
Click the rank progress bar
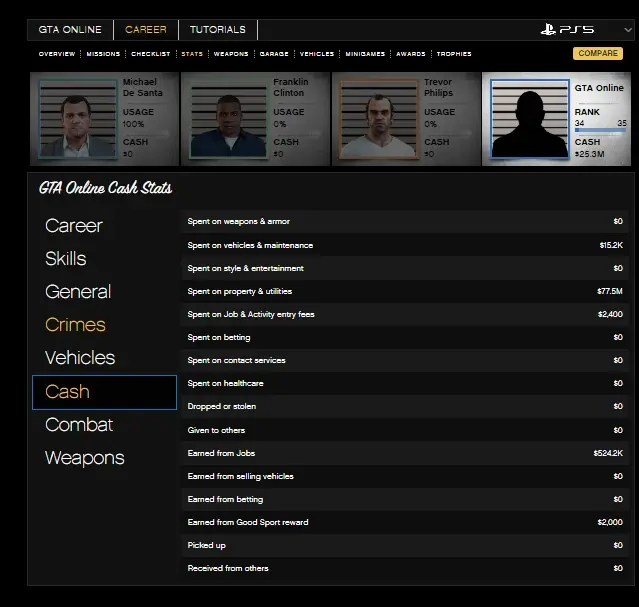tap(600, 130)
